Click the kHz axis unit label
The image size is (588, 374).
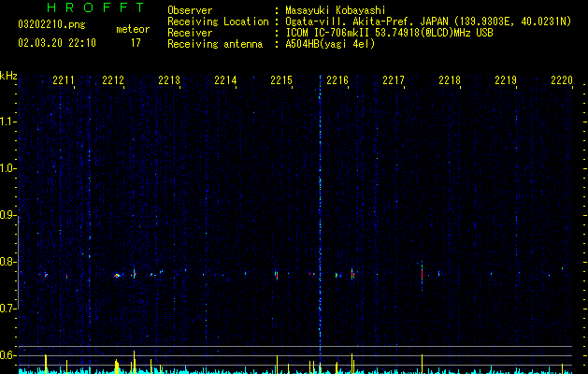click(8, 76)
